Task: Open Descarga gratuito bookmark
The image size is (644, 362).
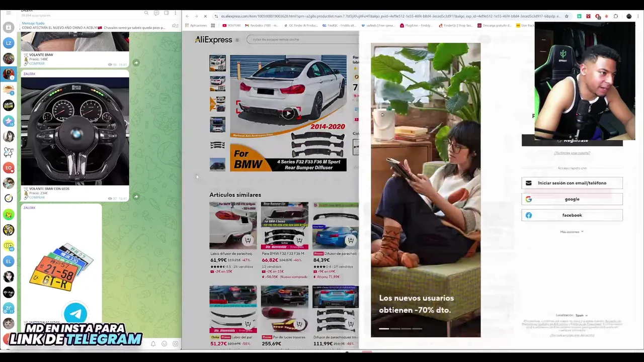Action: [x=494, y=25]
